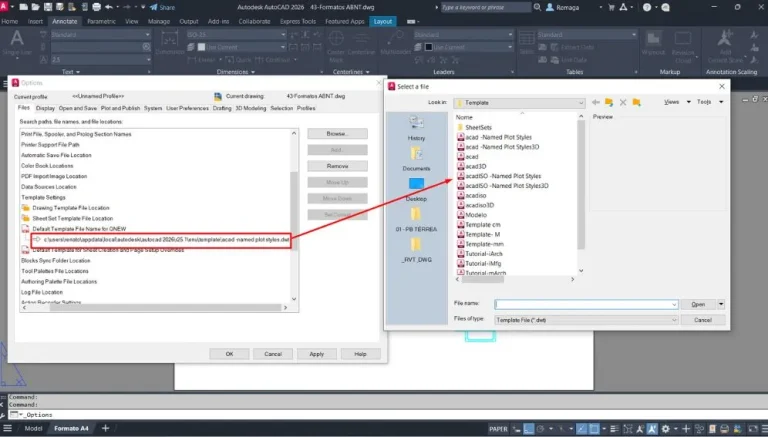
Task: Switch to the Open and Save tab
Action: point(77,108)
